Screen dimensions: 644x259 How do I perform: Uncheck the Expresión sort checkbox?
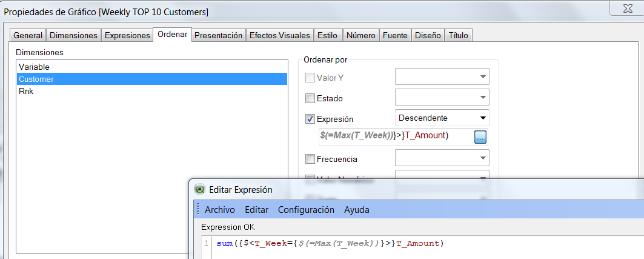click(310, 119)
